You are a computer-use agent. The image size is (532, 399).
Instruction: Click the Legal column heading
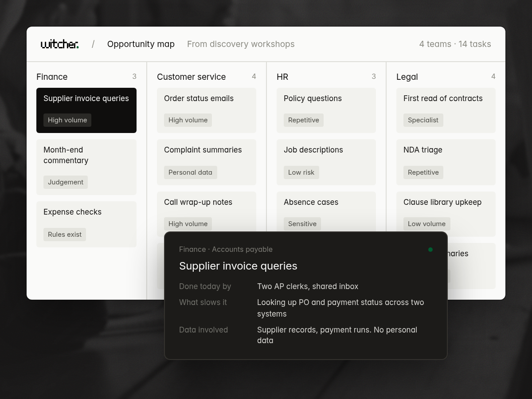[x=407, y=77]
